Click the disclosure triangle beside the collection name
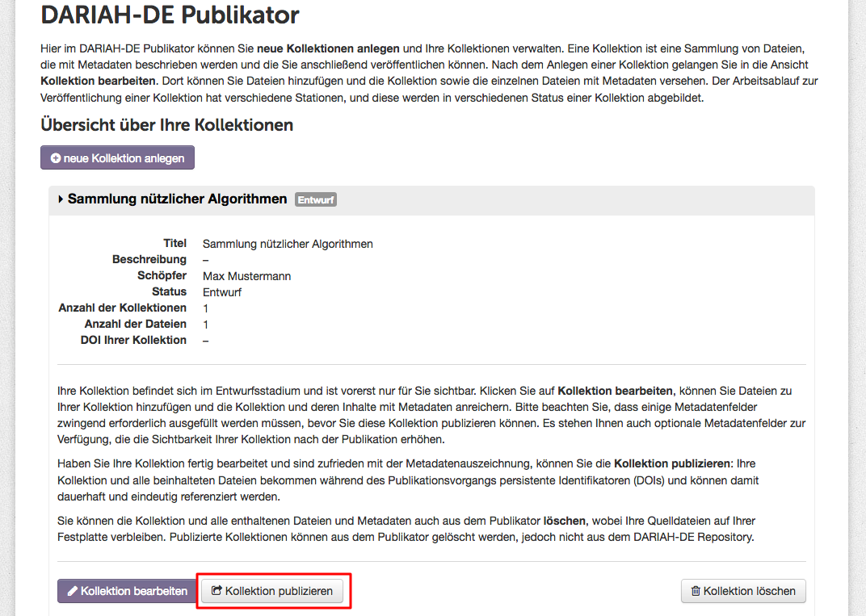This screenshot has height=616, width=866. (60, 199)
